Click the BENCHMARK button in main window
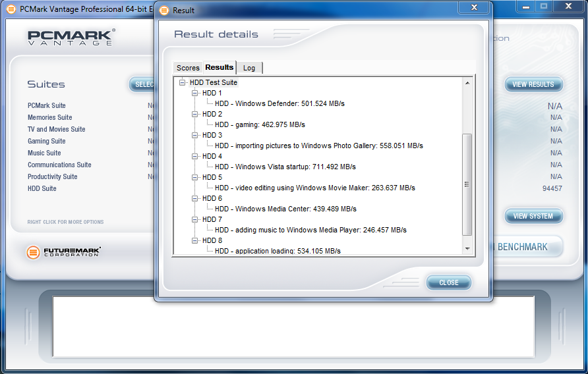Image resolution: width=588 pixels, height=374 pixels. coord(528,247)
